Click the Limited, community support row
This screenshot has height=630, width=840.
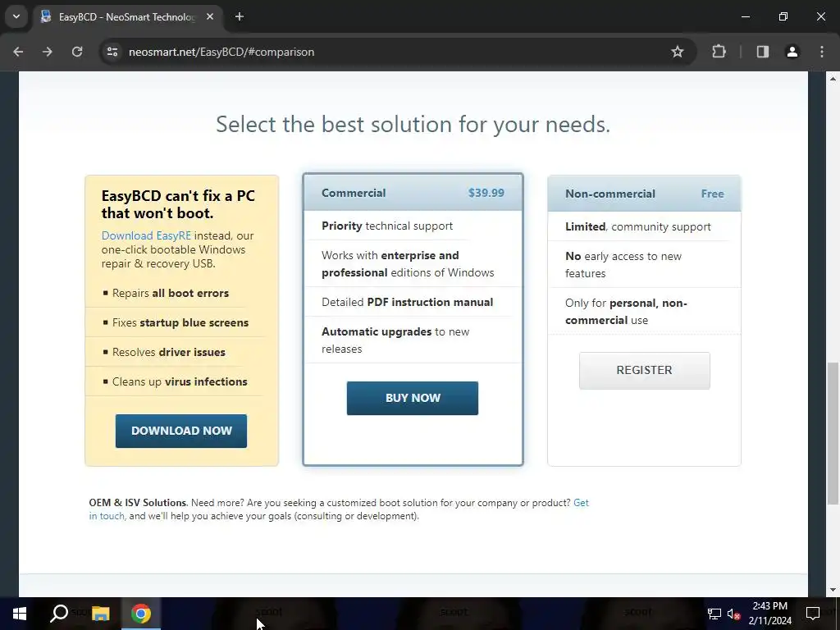(645, 226)
